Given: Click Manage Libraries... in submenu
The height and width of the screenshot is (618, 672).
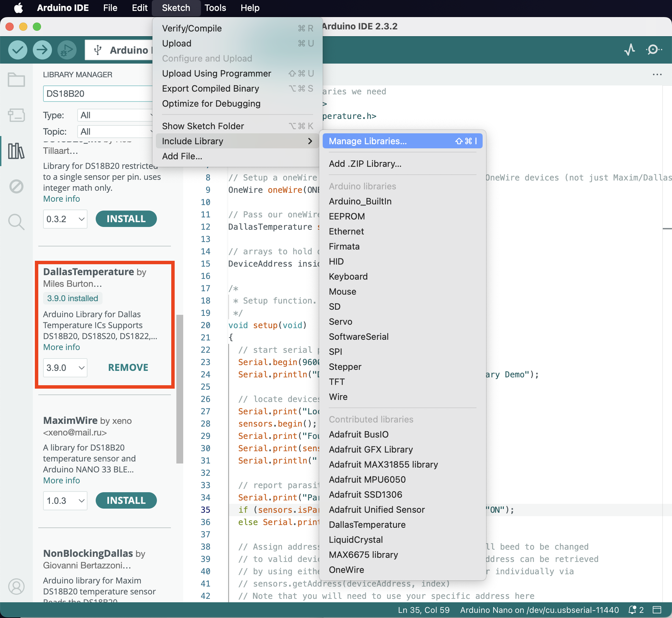Looking at the screenshot, I should [402, 141].
